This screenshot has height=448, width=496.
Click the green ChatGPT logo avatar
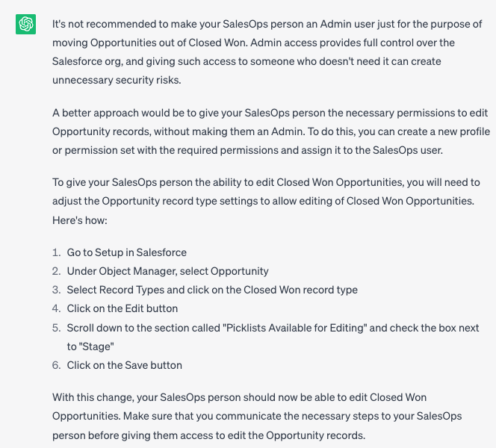[x=25, y=24]
